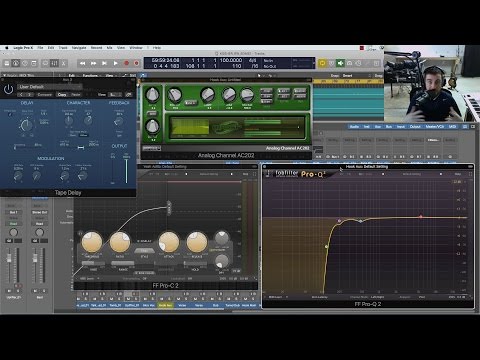This screenshot has height=360, width=480.
Task: Open the Editors via the scissors icon
Action: (64, 63)
